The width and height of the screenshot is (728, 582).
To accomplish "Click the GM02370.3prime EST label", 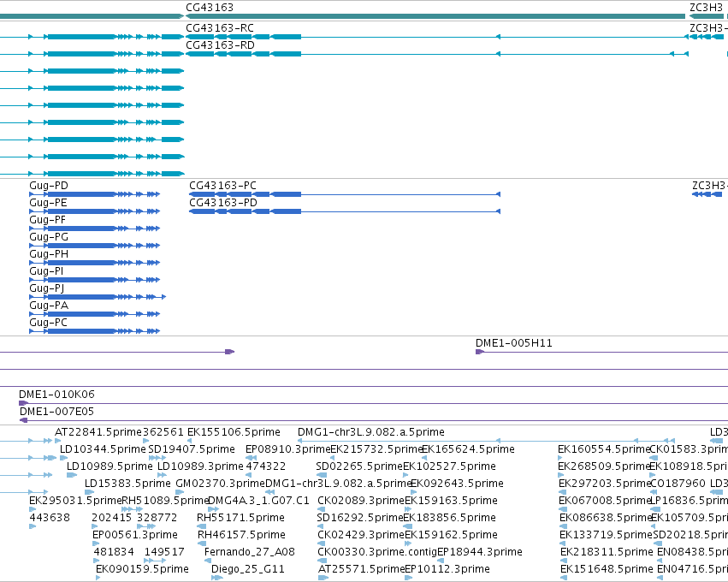I will click(x=220, y=484).
